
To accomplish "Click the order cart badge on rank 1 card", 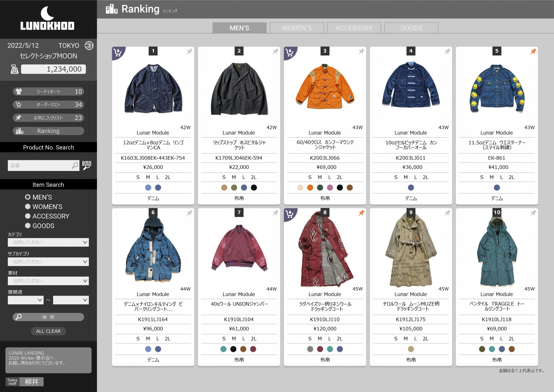I will pyautogui.click(x=118, y=52).
